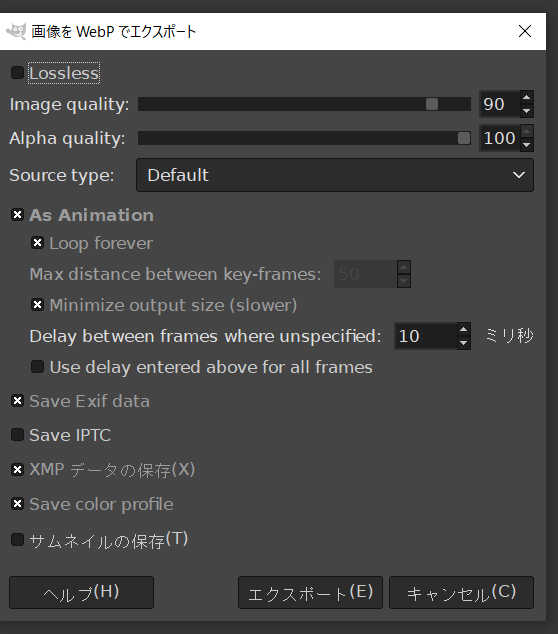Open help with ヘルプ(H) button
Viewport: 558px width, 634px height.
coord(81,592)
